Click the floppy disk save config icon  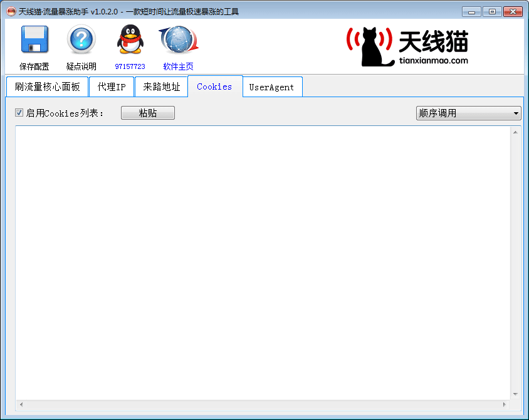coord(34,39)
